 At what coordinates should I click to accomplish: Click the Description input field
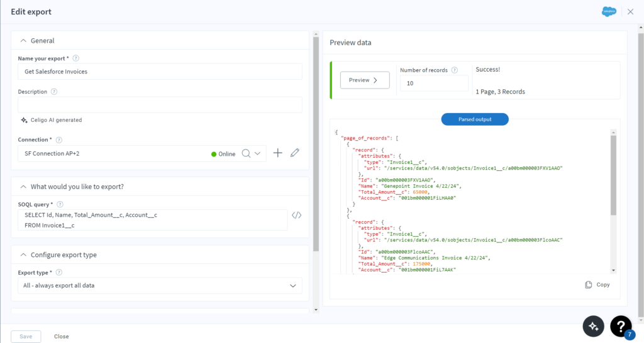160,105
